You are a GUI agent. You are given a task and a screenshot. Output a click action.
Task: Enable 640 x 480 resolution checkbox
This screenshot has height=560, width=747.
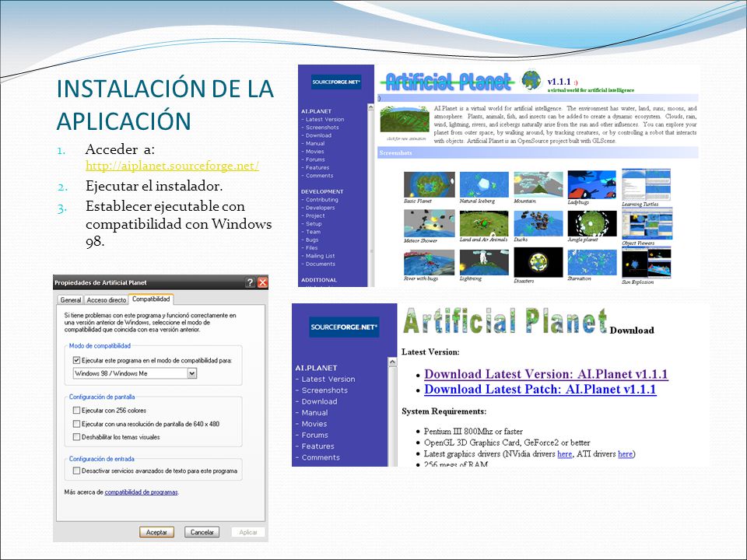click(76, 424)
